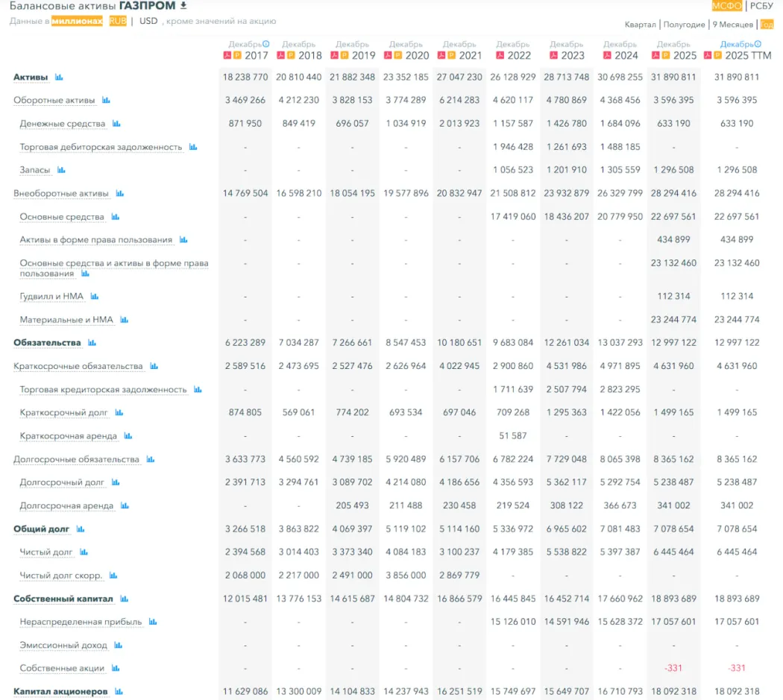Open Нераспределенная прибыль metric link
Image resolution: width=783 pixels, height=700 pixels.
pyautogui.click(x=81, y=622)
